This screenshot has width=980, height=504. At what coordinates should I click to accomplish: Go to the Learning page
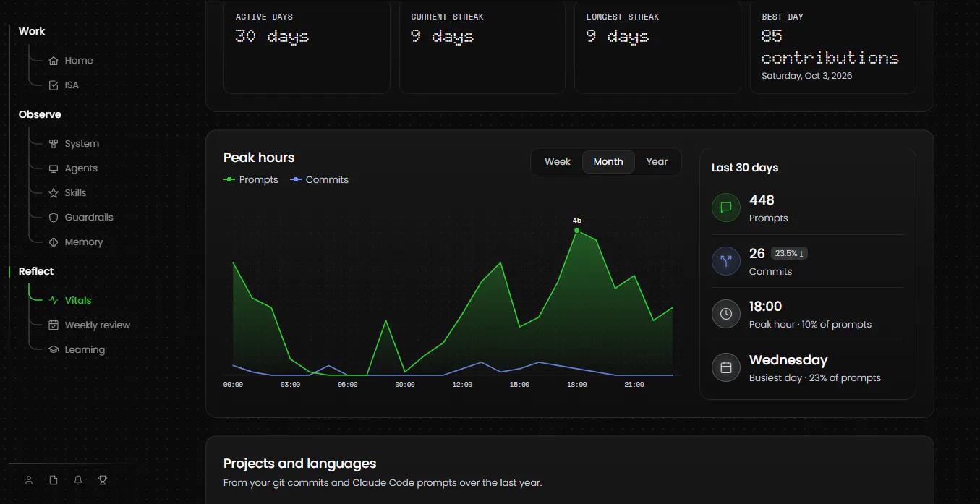coord(77,350)
